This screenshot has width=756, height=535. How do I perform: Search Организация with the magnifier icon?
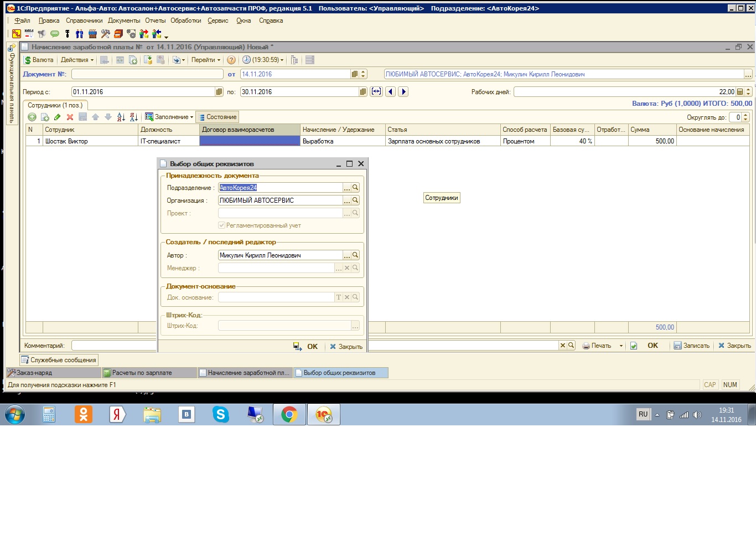pos(355,200)
